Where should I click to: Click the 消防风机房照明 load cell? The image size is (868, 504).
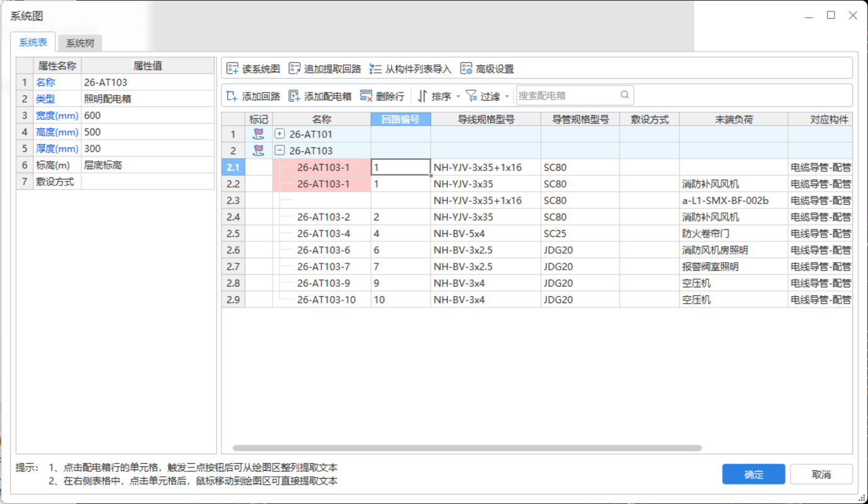(x=733, y=250)
